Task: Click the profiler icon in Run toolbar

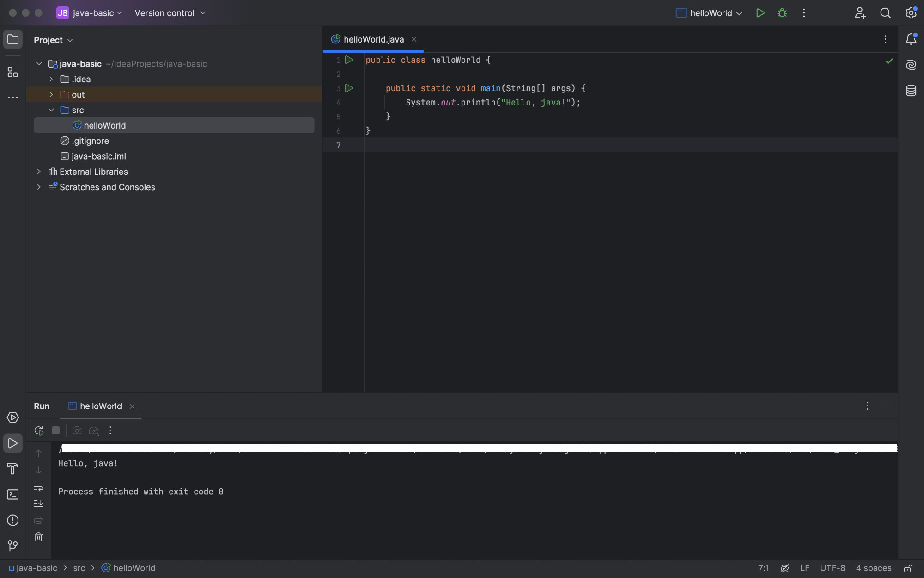Action: click(x=94, y=430)
